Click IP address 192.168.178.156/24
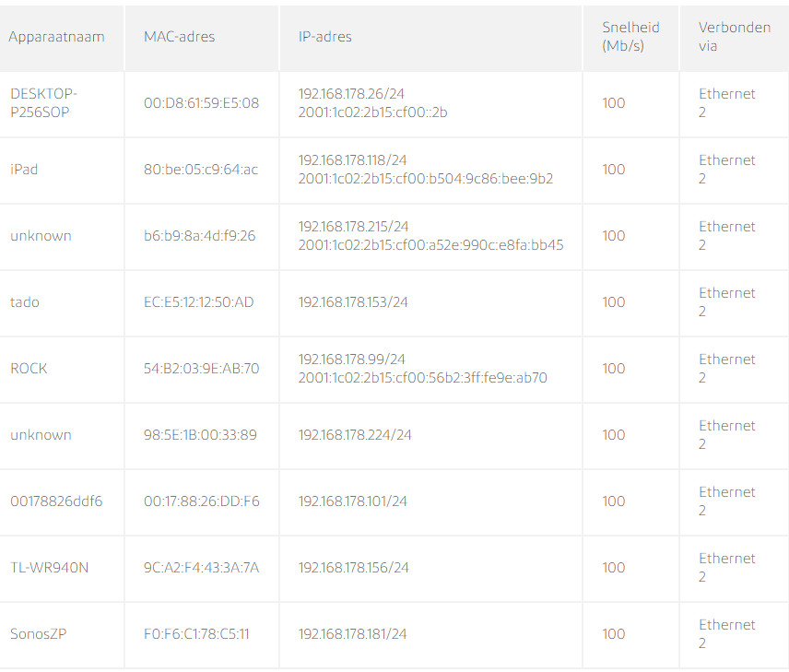This screenshot has height=672, width=789. pyautogui.click(x=353, y=568)
